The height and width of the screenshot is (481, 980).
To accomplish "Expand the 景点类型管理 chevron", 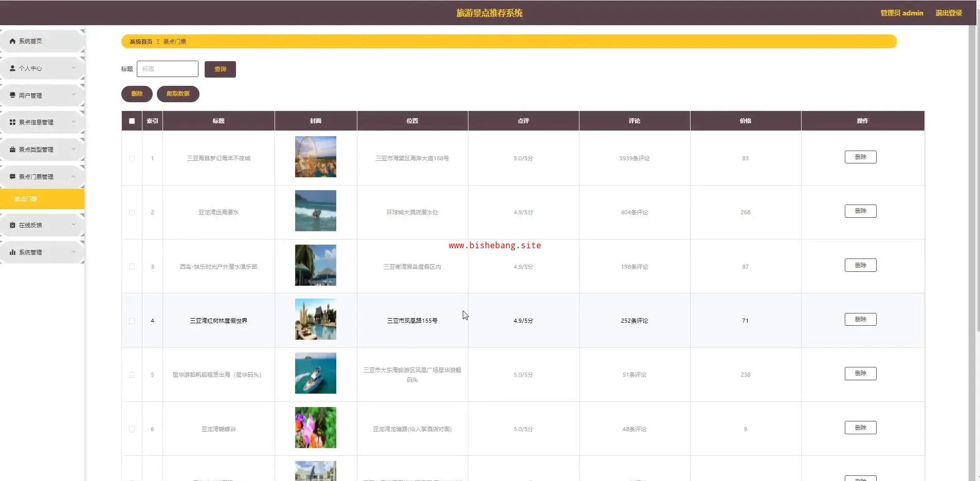I will (74, 149).
